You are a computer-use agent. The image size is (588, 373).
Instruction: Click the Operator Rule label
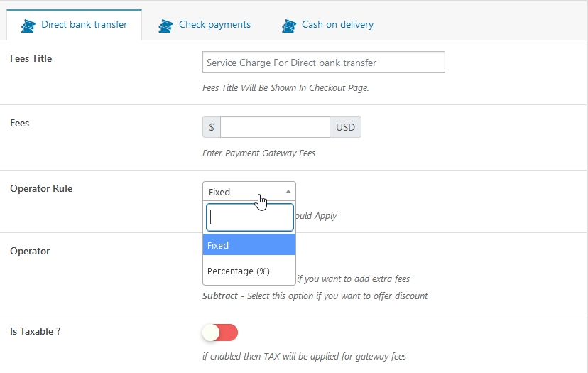click(41, 189)
